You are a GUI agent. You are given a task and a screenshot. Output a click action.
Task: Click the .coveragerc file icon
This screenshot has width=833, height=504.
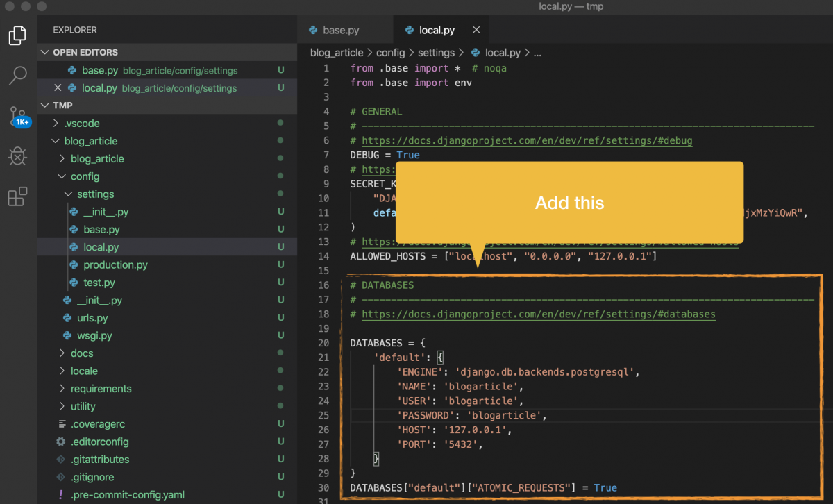pos(61,423)
